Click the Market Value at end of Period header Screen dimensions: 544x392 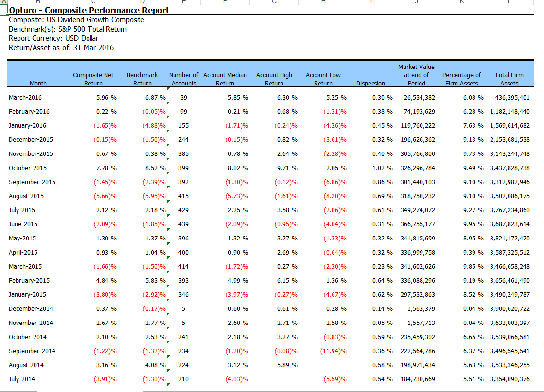point(416,75)
